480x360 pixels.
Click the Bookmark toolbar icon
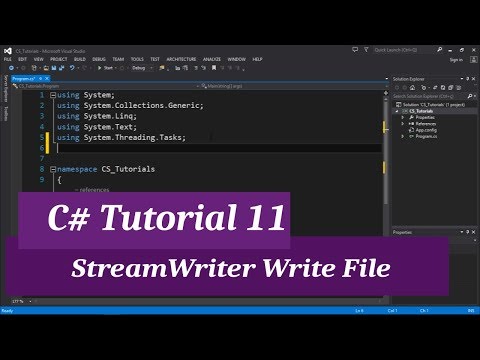pyautogui.click(x=214, y=68)
